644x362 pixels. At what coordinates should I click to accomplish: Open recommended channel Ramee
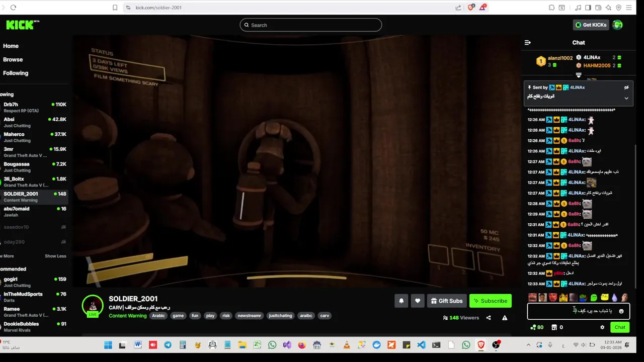[x=34, y=312]
